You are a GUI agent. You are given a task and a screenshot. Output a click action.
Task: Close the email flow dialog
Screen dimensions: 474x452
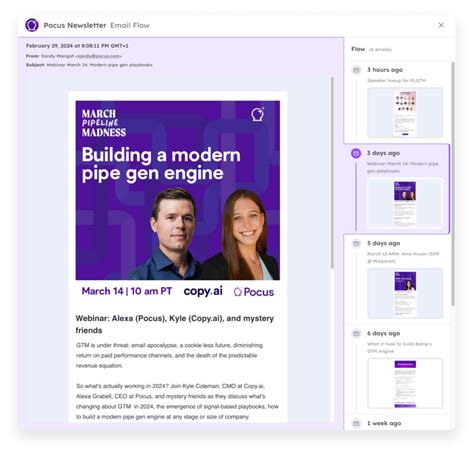441,25
